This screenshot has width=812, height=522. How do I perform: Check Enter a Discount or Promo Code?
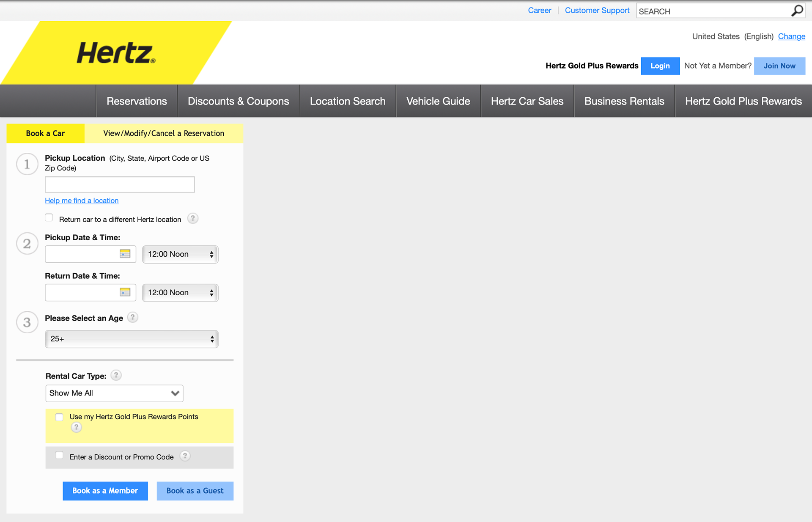(x=59, y=455)
